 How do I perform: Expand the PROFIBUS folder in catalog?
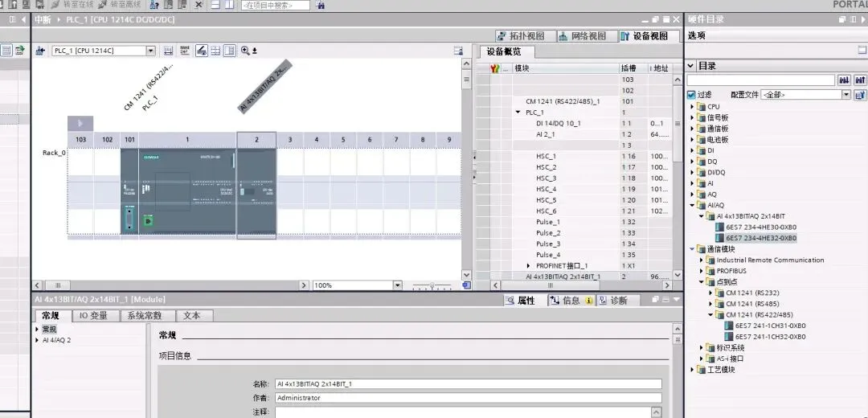point(702,271)
